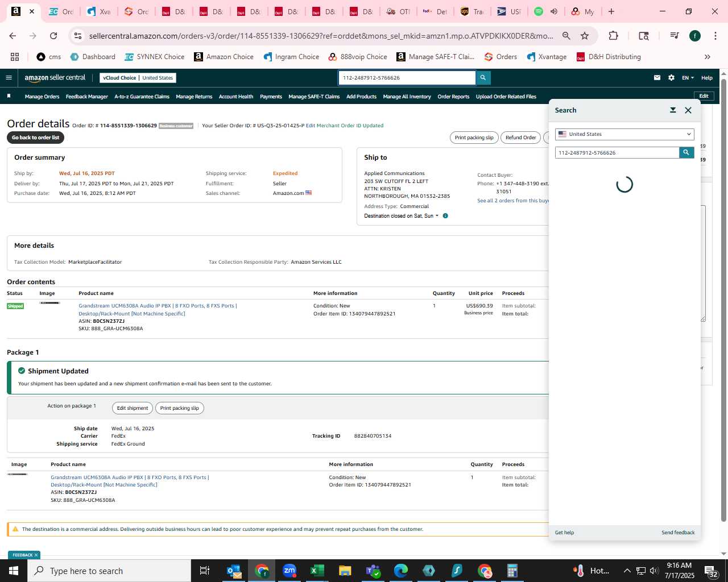
Task: Click Send feedback in Search panel
Action: pyautogui.click(x=678, y=533)
